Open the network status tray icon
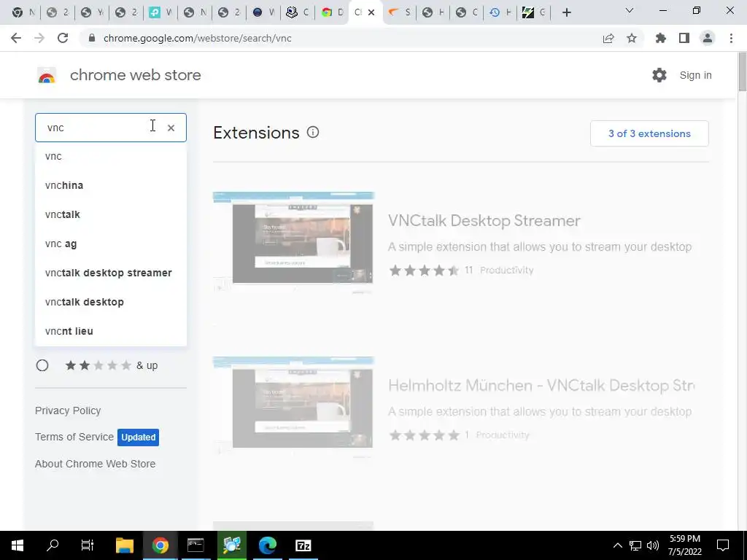 [x=635, y=545]
